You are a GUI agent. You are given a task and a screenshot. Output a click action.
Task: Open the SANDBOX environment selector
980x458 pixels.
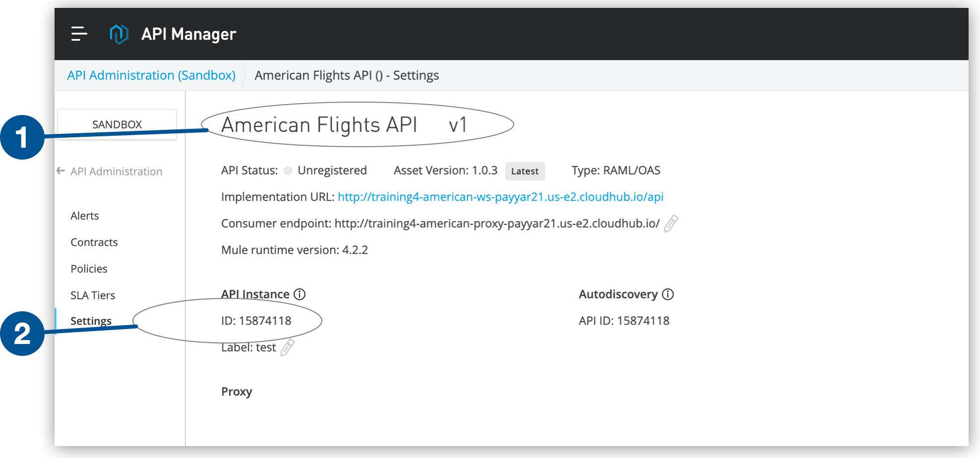click(x=117, y=124)
